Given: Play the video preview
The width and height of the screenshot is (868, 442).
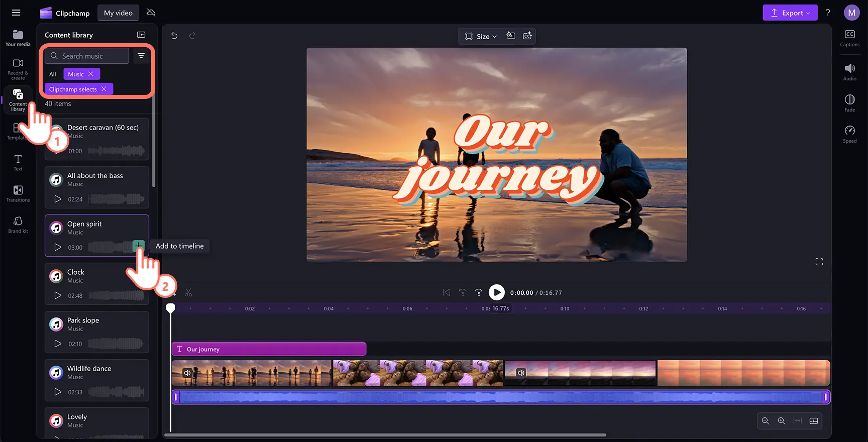Looking at the screenshot, I should (x=496, y=292).
